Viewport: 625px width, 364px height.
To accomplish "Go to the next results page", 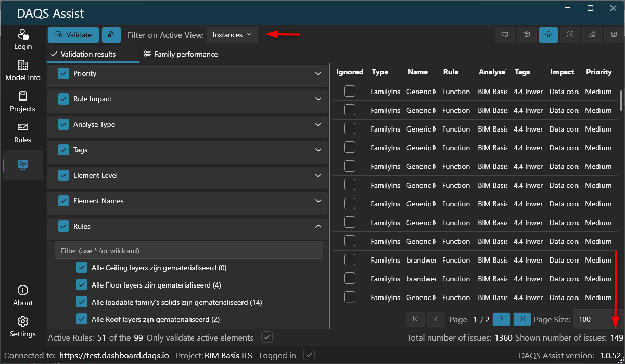I will pyautogui.click(x=501, y=319).
